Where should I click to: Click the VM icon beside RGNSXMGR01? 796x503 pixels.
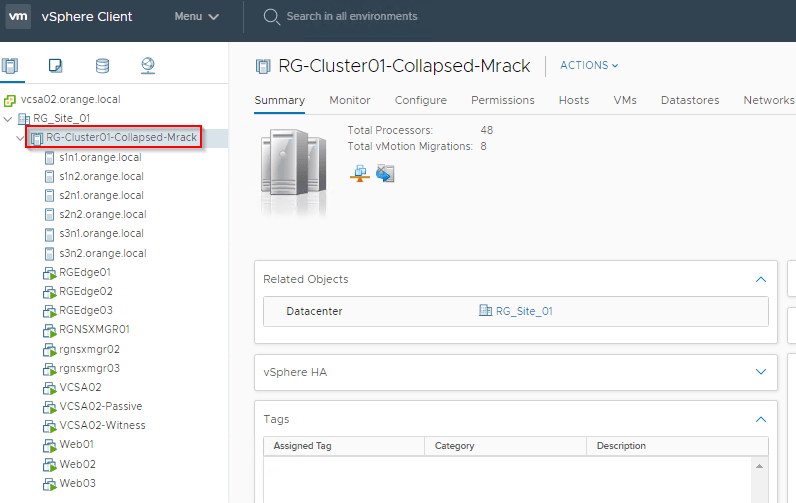[x=49, y=330]
